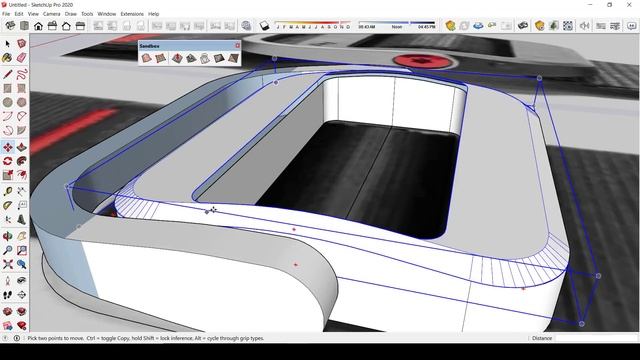Image resolution: width=640 pixels, height=360 pixels.
Task: Select the Rotate tool
Action: click(x=7, y=161)
